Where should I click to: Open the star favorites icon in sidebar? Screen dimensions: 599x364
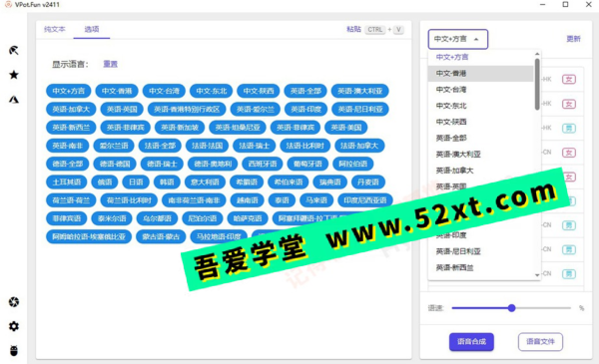[14, 75]
